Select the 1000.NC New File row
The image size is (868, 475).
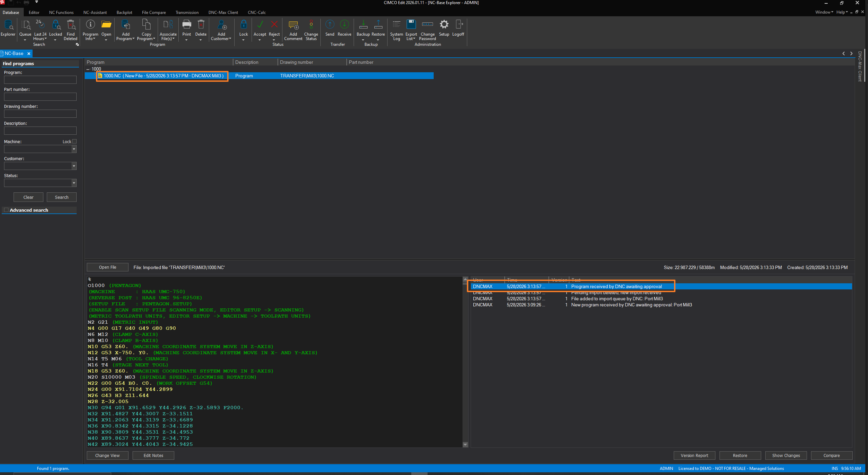click(259, 76)
